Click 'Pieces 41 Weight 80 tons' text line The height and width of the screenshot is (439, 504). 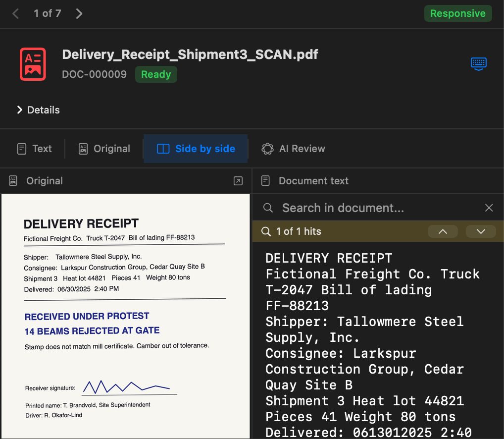point(360,417)
